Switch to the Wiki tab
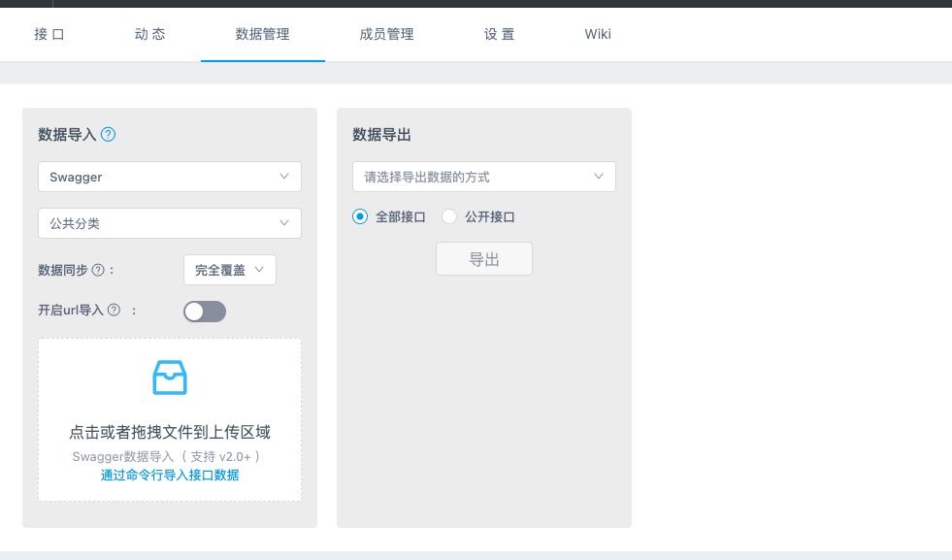Screen dimensions: 952x560 [x=598, y=34]
